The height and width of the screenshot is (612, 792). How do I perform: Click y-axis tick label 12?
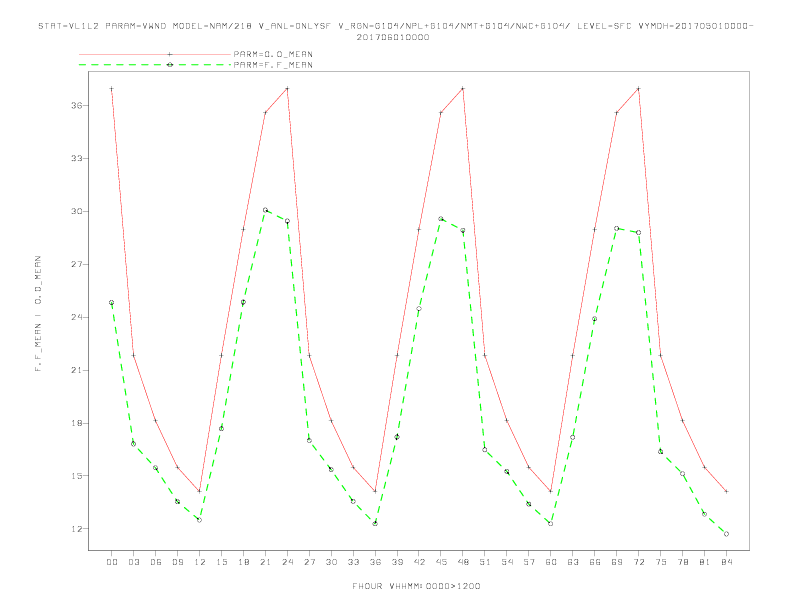click(77, 529)
